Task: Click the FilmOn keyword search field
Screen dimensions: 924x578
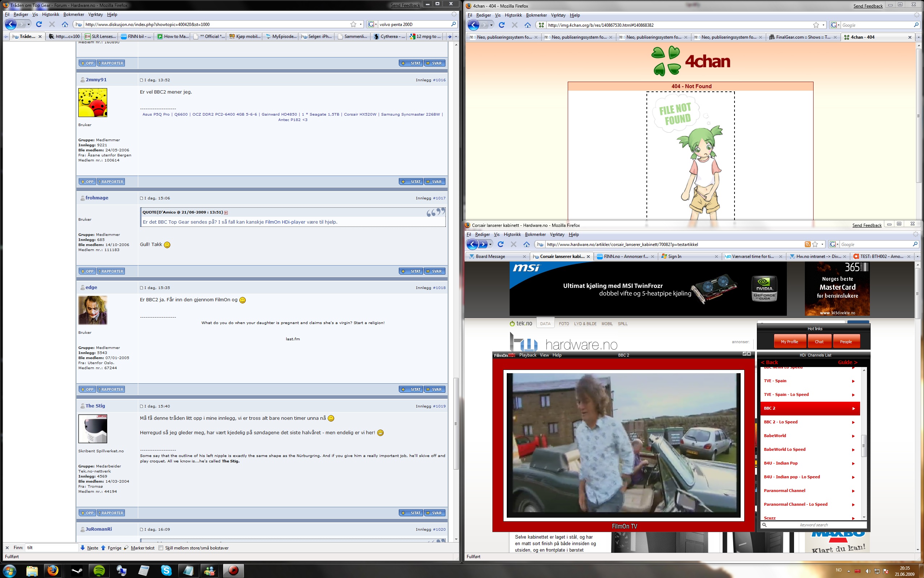Action: pyautogui.click(x=814, y=525)
